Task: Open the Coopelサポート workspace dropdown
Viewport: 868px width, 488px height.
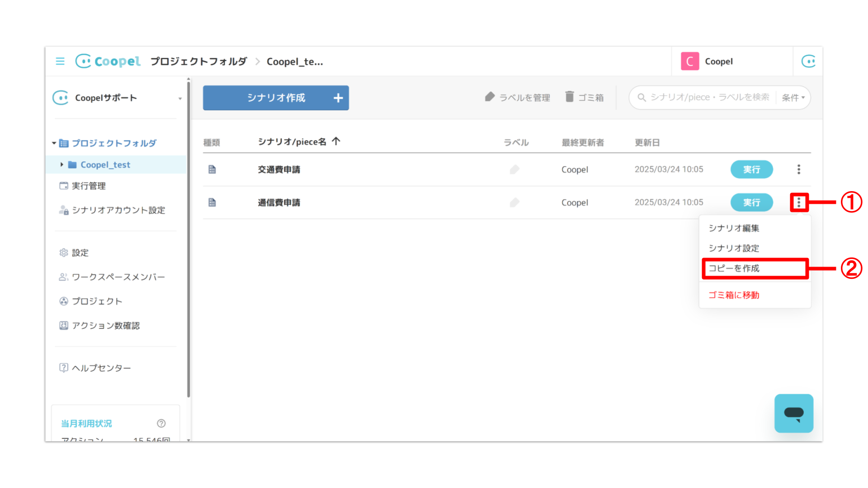Action: [179, 99]
